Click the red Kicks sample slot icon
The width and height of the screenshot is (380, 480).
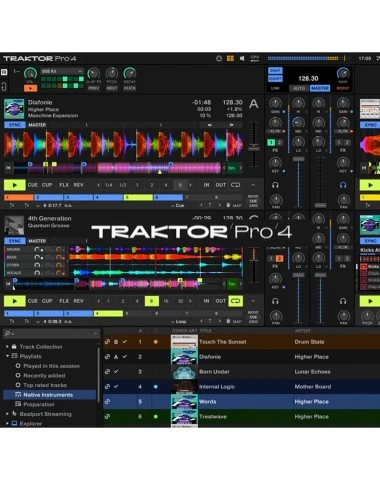pos(364,267)
